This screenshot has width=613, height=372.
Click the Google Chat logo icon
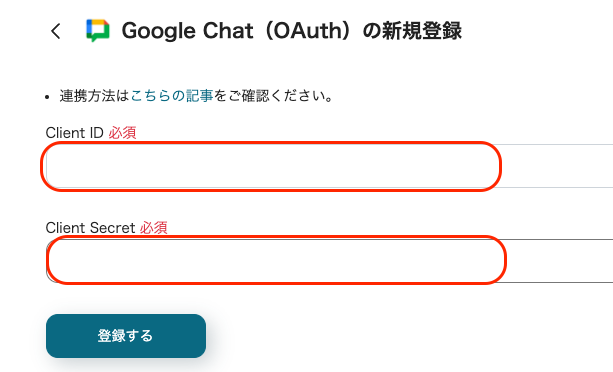click(x=98, y=30)
